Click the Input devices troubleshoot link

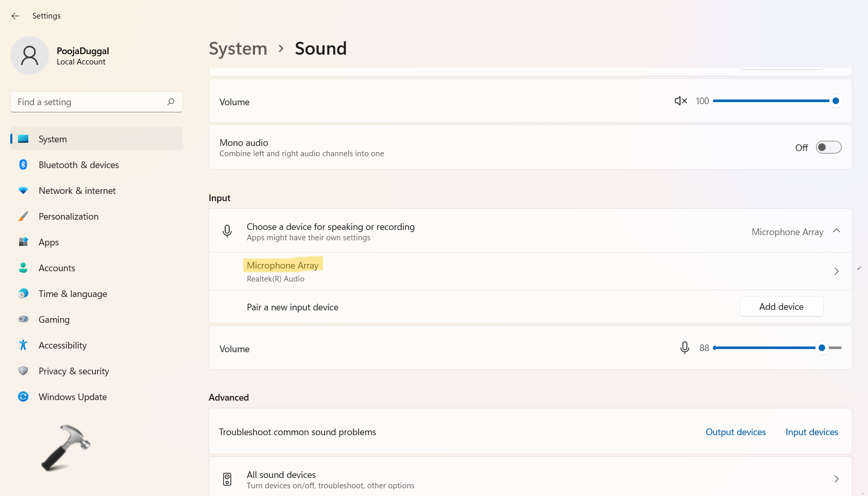coord(811,432)
